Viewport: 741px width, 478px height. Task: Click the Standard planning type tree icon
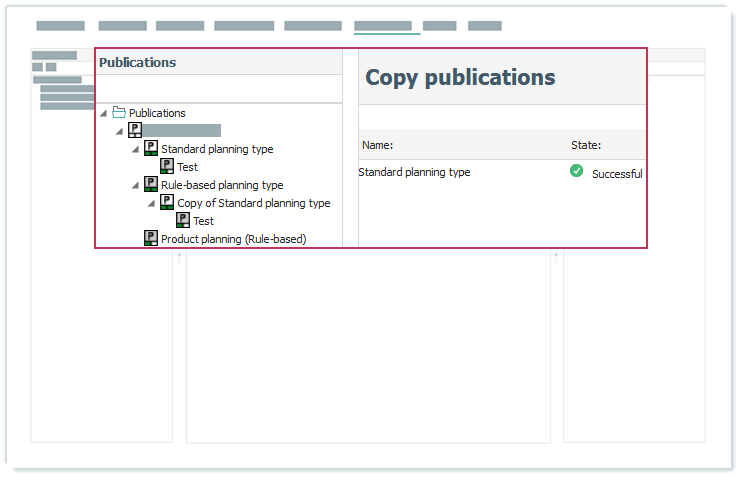151,148
